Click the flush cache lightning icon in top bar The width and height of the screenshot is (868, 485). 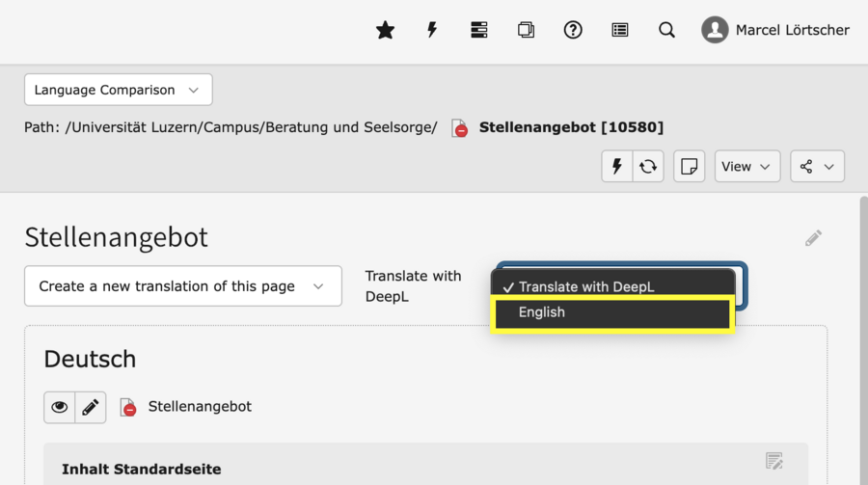[x=432, y=30]
